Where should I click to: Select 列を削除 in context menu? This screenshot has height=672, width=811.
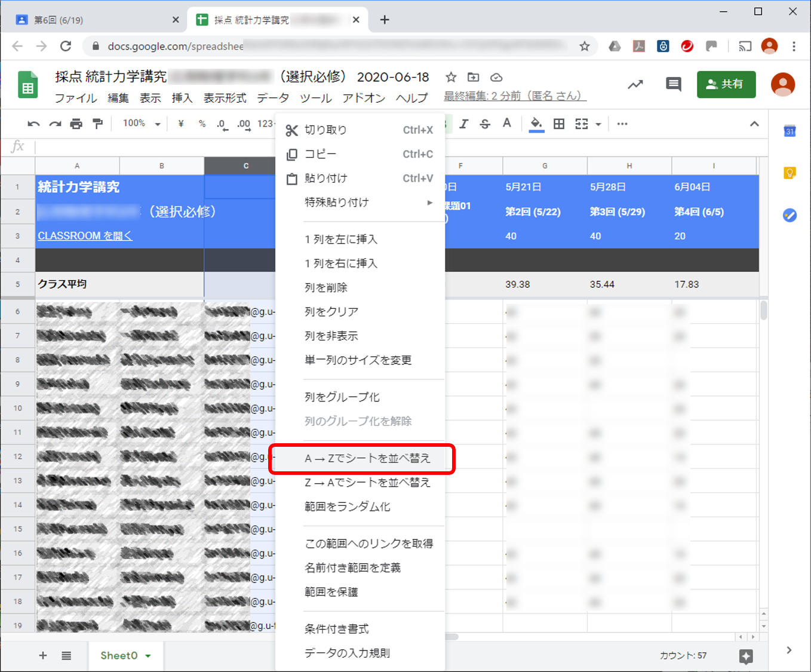point(360,287)
